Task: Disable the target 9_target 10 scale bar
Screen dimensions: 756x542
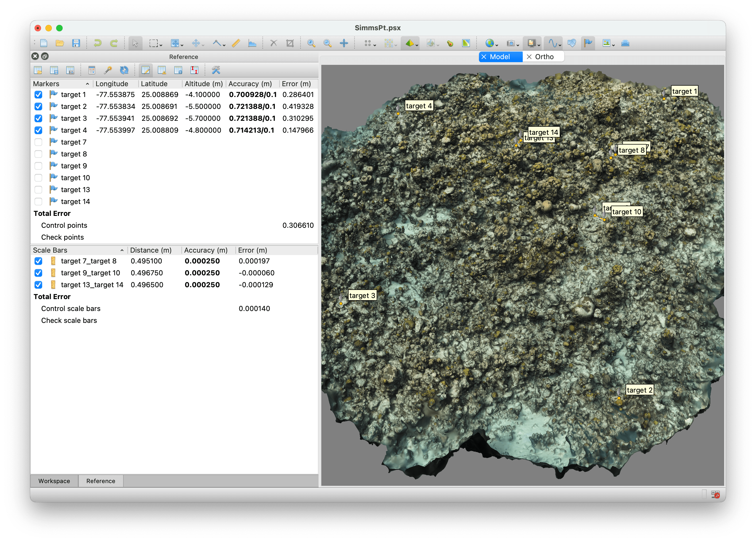Action: click(38, 273)
